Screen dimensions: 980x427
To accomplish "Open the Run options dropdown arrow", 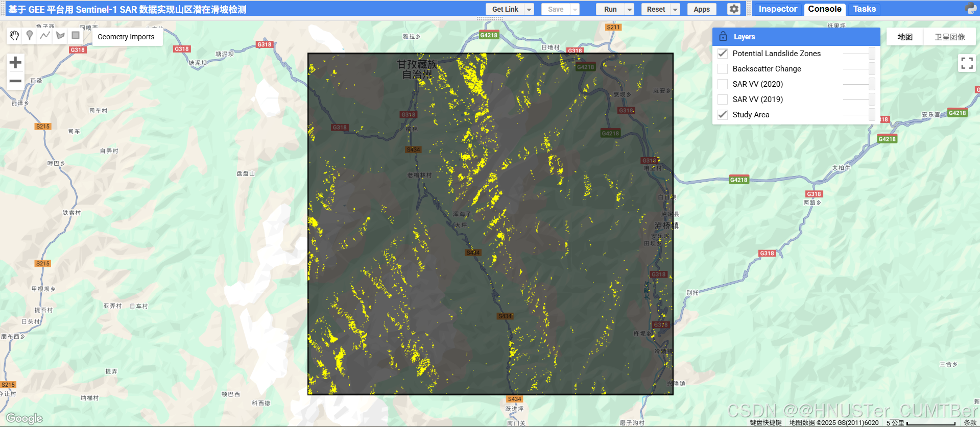I will pos(630,9).
